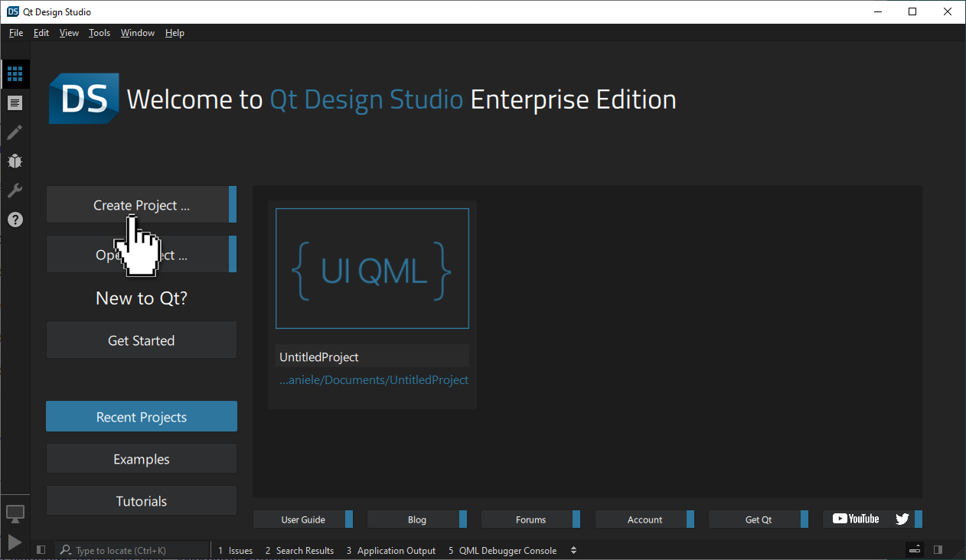Click the YouTube icon at the bottom

[857, 519]
